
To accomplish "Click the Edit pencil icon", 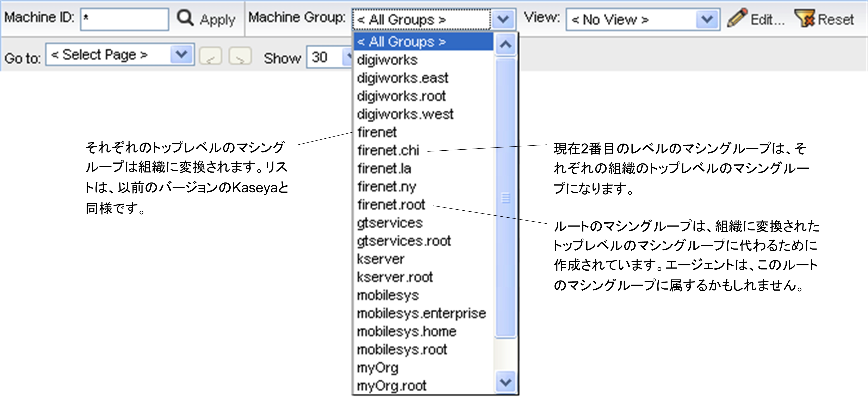I will 737,18.
